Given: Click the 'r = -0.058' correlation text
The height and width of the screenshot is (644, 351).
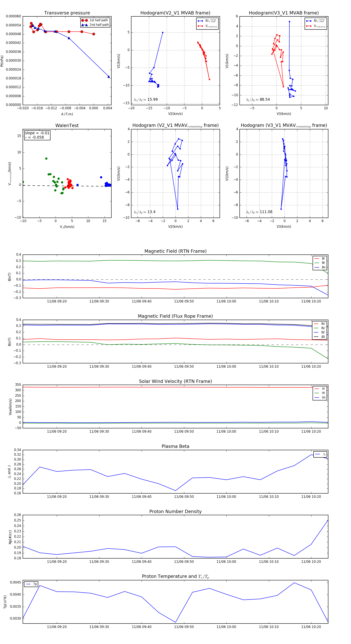Looking at the screenshot, I should [34, 137].
